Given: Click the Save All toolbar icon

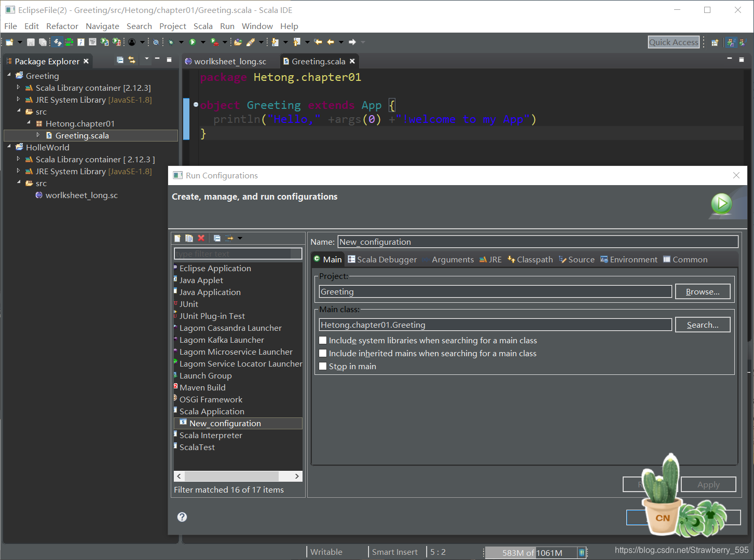Looking at the screenshot, I should [x=43, y=42].
